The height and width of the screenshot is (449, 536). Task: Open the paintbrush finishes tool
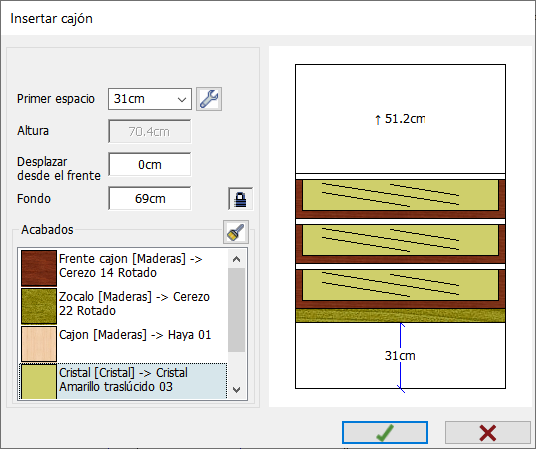coord(236,232)
